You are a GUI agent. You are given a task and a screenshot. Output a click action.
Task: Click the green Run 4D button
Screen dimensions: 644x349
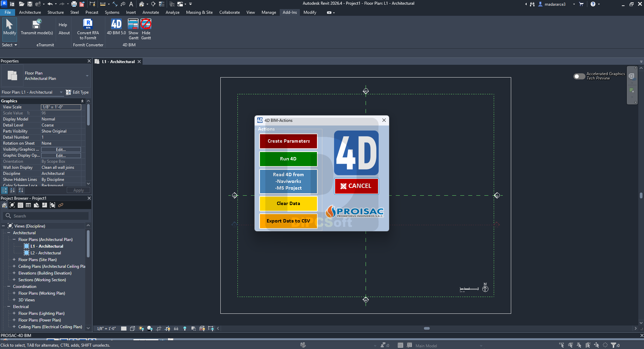click(x=288, y=159)
